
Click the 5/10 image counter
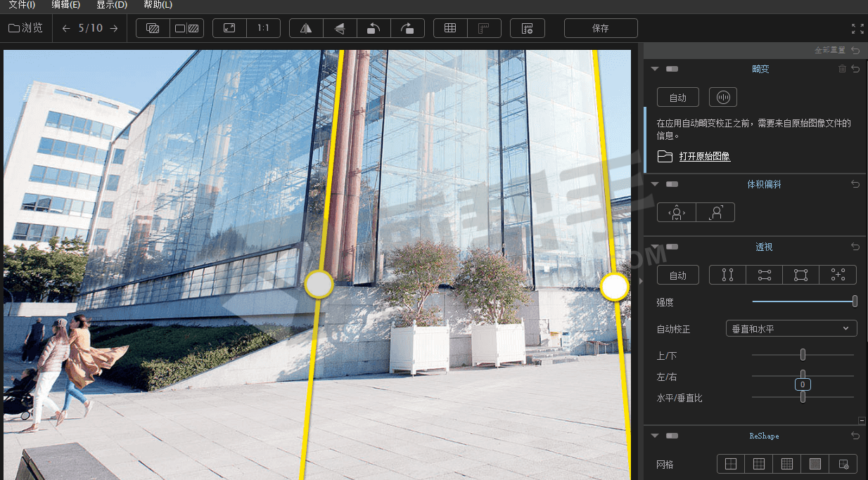pyautogui.click(x=90, y=28)
